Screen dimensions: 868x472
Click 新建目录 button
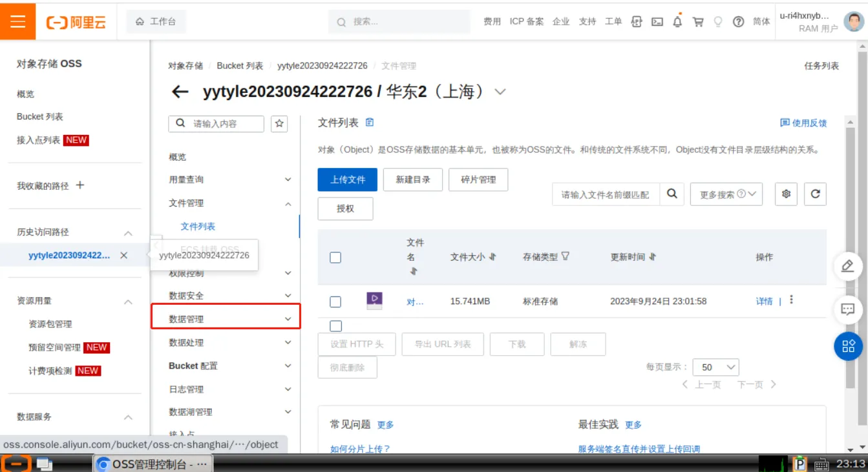click(x=413, y=180)
